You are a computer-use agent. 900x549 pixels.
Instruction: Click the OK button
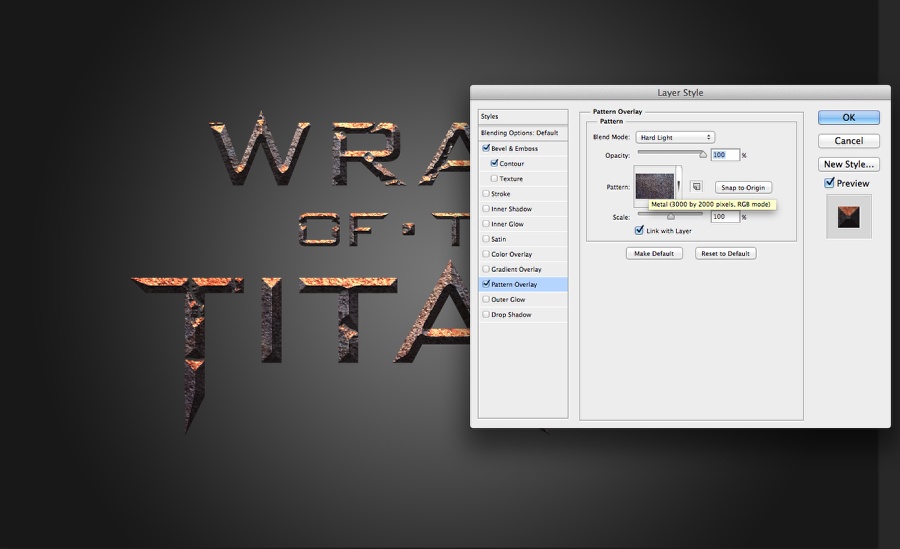848,117
